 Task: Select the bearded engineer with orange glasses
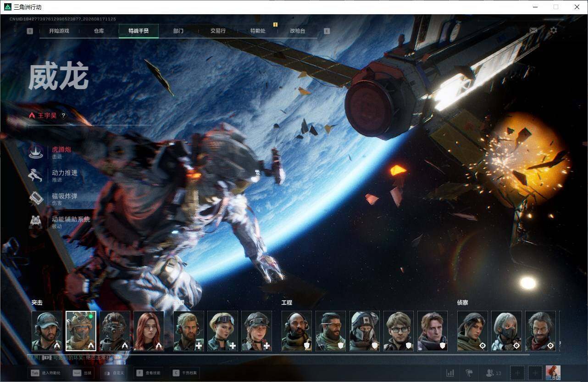click(x=331, y=331)
